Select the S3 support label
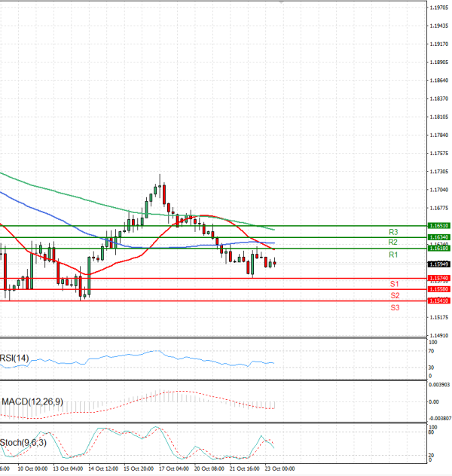452x476 pixels. (395, 308)
